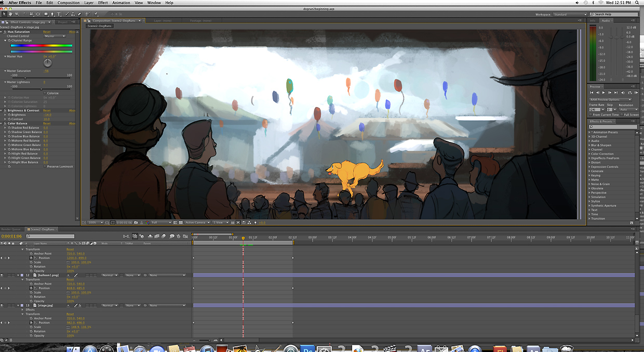The width and height of the screenshot is (644, 352).
Task: Adjust Master Lightness slider
Action: (42, 89)
